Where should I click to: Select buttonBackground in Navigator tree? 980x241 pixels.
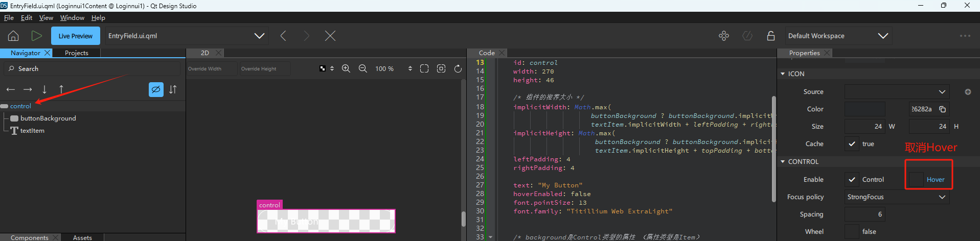point(48,118)
